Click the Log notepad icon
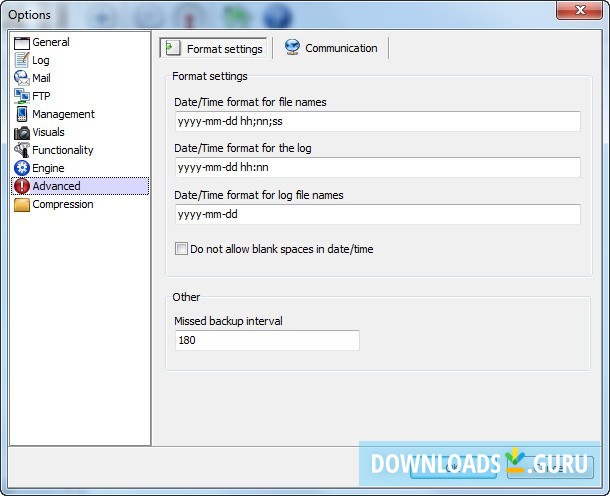 pyautogui.click(x=22, y=60)
